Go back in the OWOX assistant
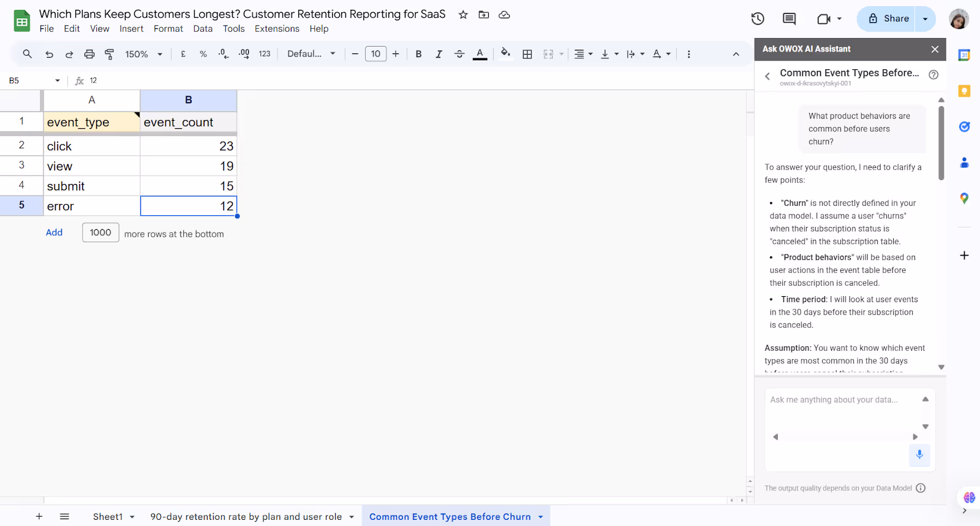This screenshot has width=980, height=526. (x=767, y=76)
